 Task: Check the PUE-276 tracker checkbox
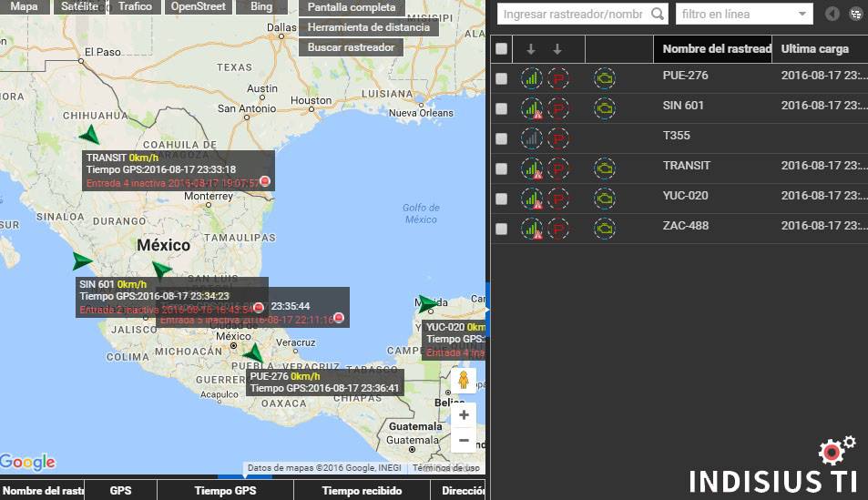(502, 78)
